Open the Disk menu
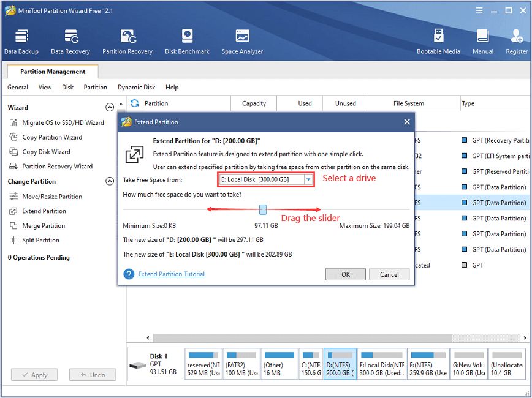This screenshot has height=398, width=532. coord(67,87)
